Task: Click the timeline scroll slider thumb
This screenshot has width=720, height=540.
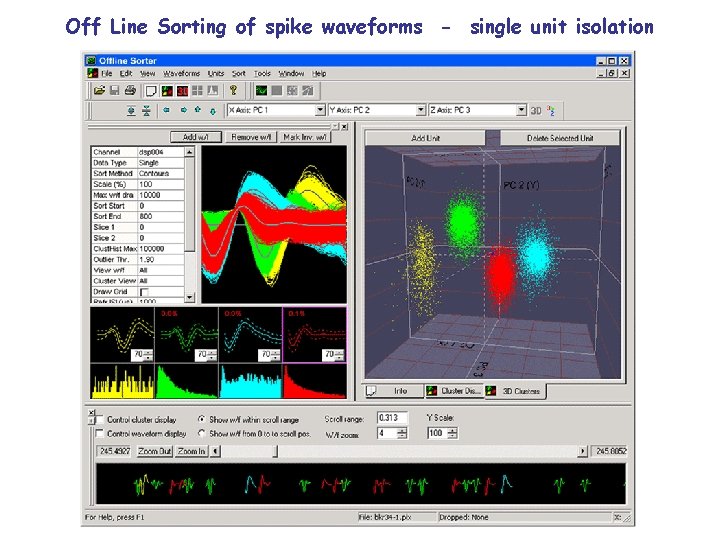Action: click(x=275, y=451)
